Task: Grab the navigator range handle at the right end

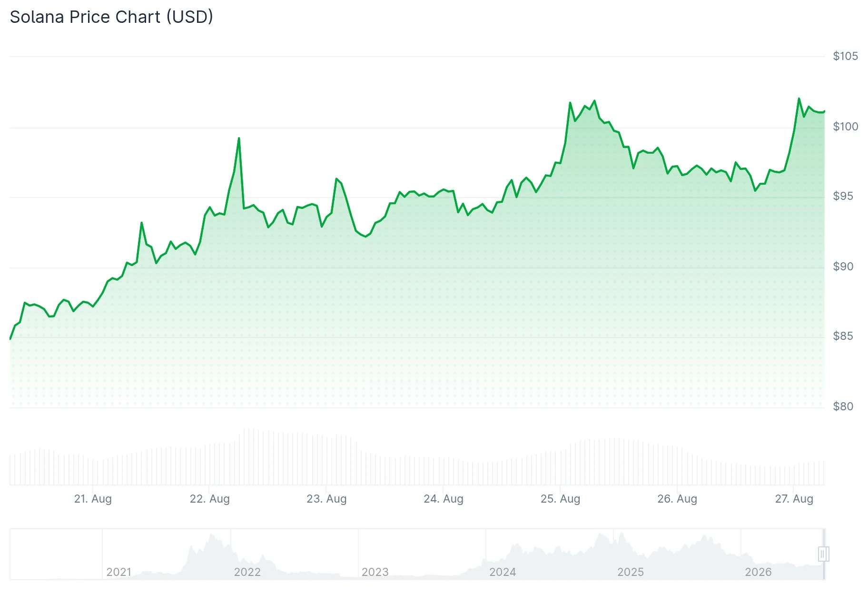Action: pyautogui.click(x=824, y=554)
